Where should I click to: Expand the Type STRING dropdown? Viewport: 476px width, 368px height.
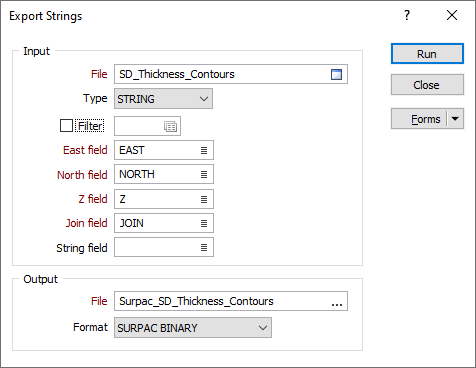tap(163, 99)
